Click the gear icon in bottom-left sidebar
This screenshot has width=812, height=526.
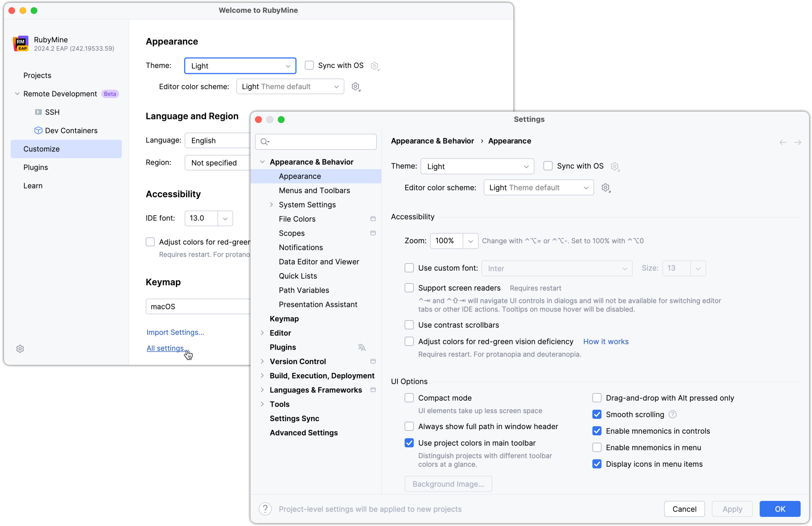(x=20, y=349)
